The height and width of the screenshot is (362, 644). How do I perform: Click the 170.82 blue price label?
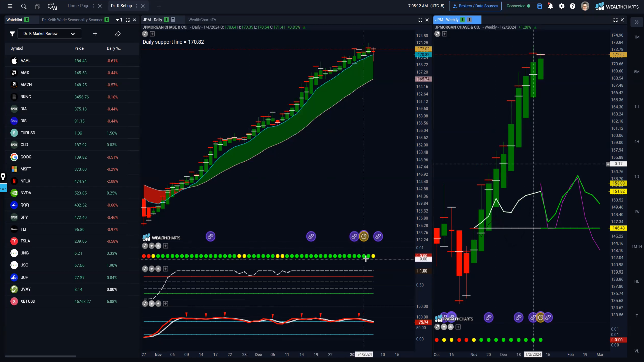pyautogui.click(x=423, y=55)
